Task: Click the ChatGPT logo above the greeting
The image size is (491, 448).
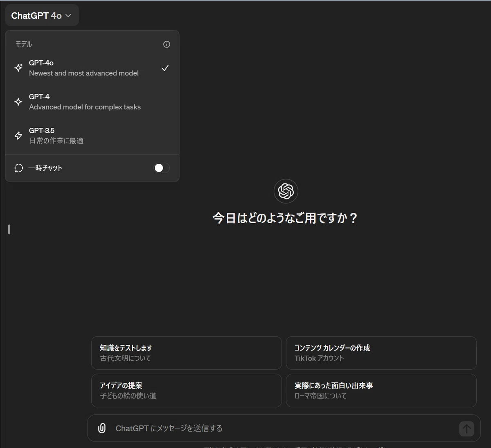Action: 286,191
